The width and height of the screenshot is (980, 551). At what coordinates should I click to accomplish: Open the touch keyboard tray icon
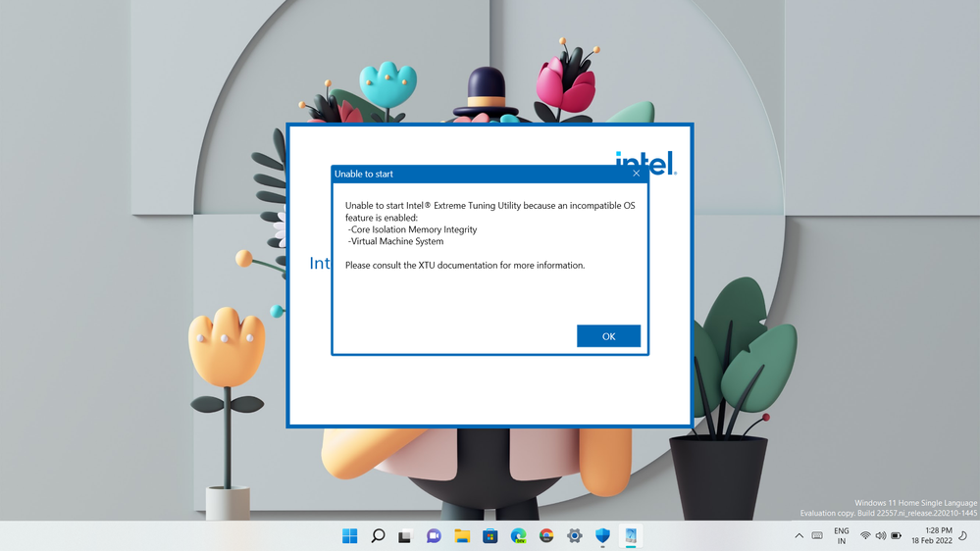pyautogui.click(x=817, y=536)
